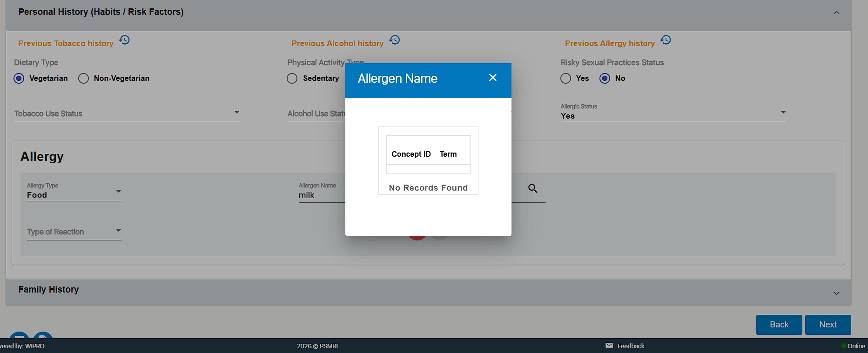Click the allergen search magnifier icon
868x353 pixels.
point(532,188)
